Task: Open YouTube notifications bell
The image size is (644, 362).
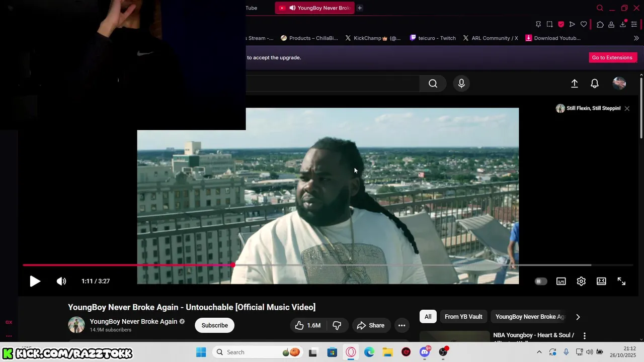Action: pos(595,83)
